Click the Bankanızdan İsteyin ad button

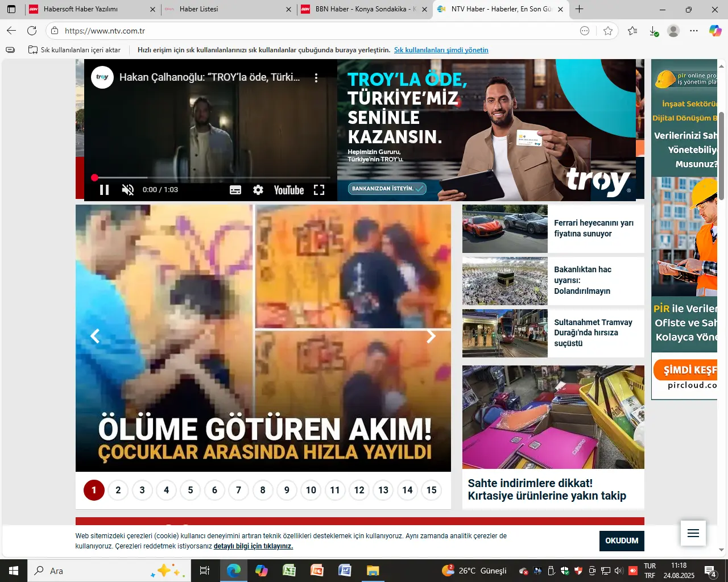387,188
